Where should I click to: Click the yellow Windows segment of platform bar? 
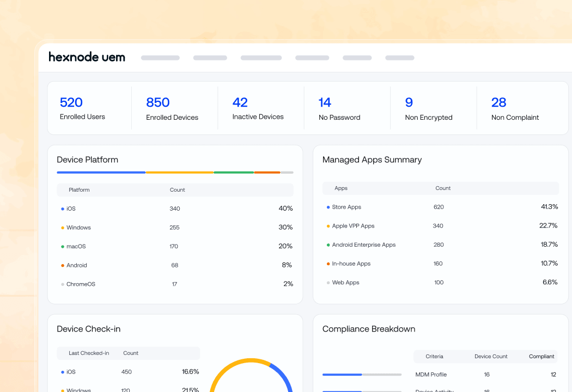[179, 173]
